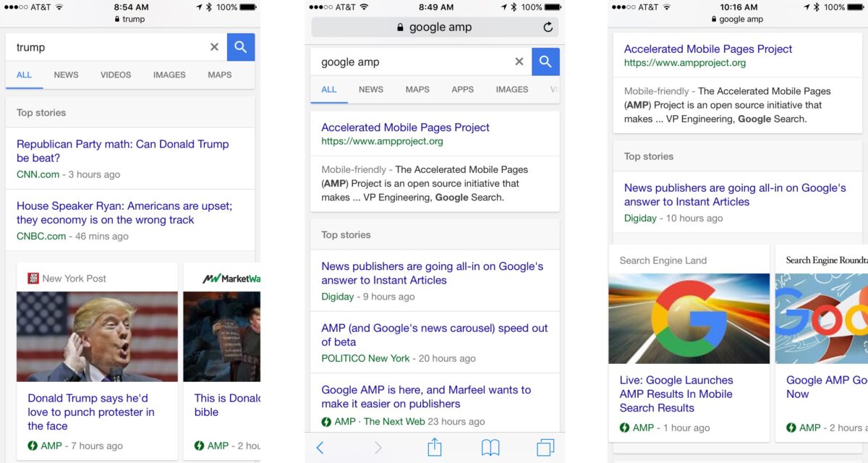Tap the MarketWatch story thumbnail

[221, 336]
